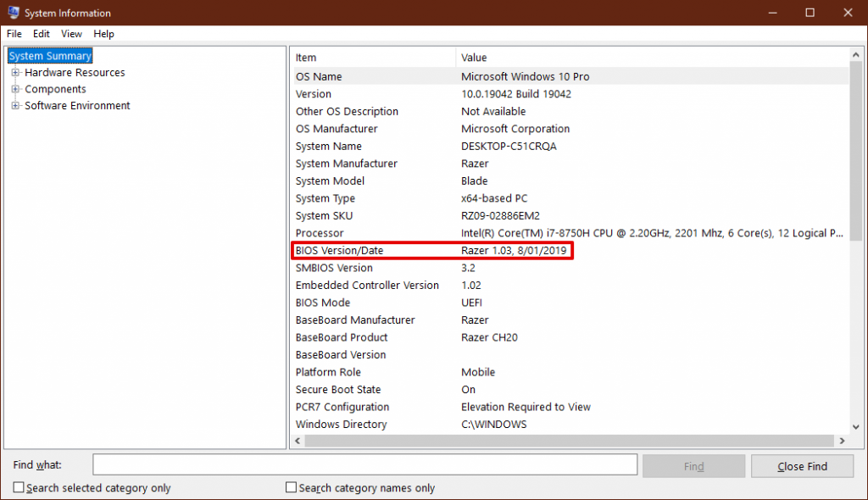Open the View menu
The width and height of the screenshot is (868, 500).
click(71, 34)
